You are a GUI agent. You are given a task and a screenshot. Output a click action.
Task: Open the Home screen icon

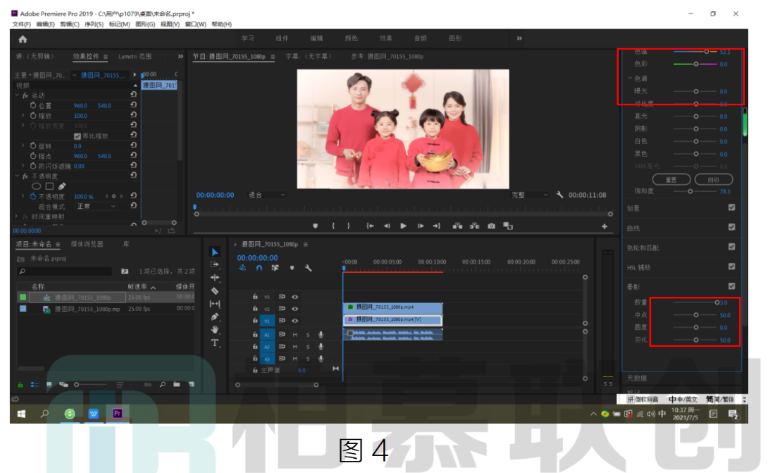23,39
